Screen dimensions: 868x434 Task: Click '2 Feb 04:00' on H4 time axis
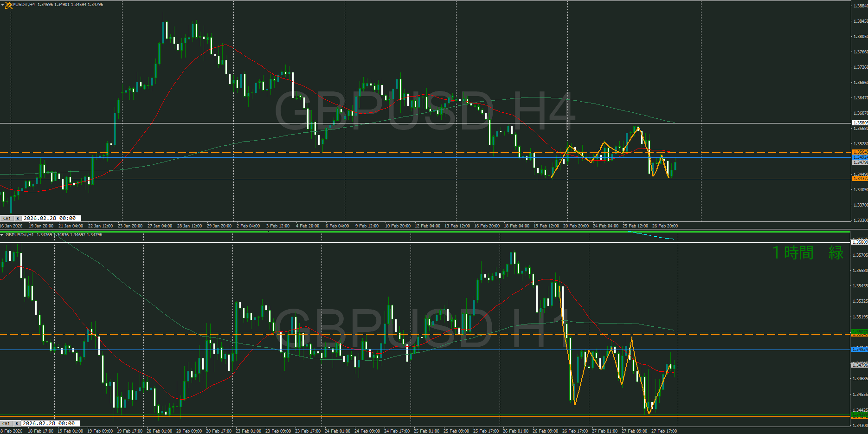point(248,226)
